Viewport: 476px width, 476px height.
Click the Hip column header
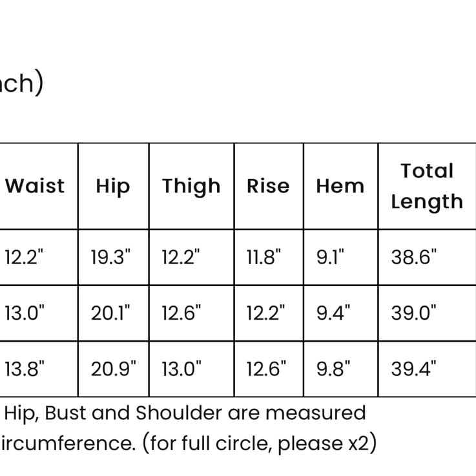(x=114, y=186)
